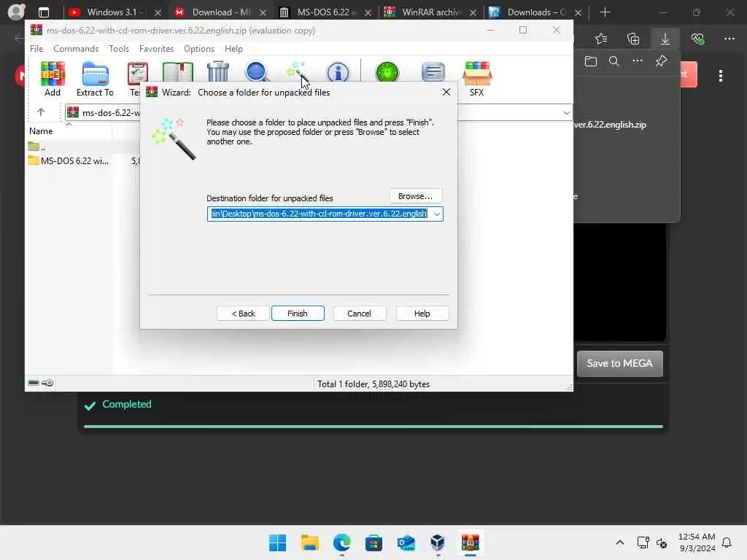Open Microsoft Edge from taskbar
The image size is (747, 560).
coord(341,542)
